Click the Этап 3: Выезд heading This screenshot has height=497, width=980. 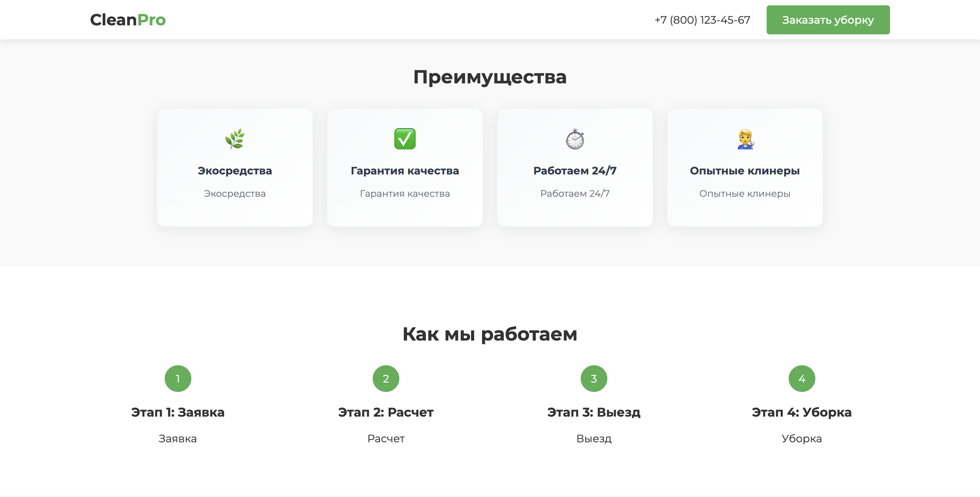[594, 412]
